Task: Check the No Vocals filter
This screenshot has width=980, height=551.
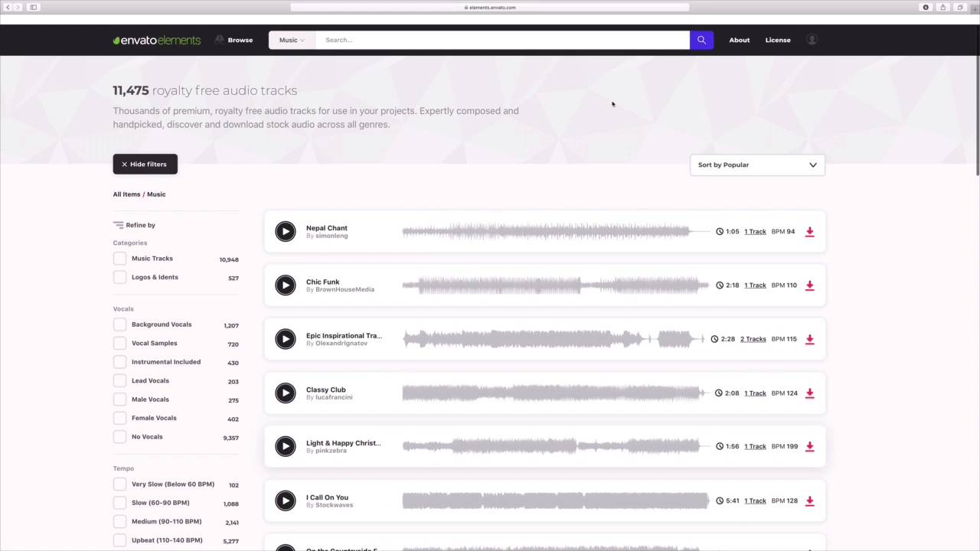Action: click(x=119, y=437)
